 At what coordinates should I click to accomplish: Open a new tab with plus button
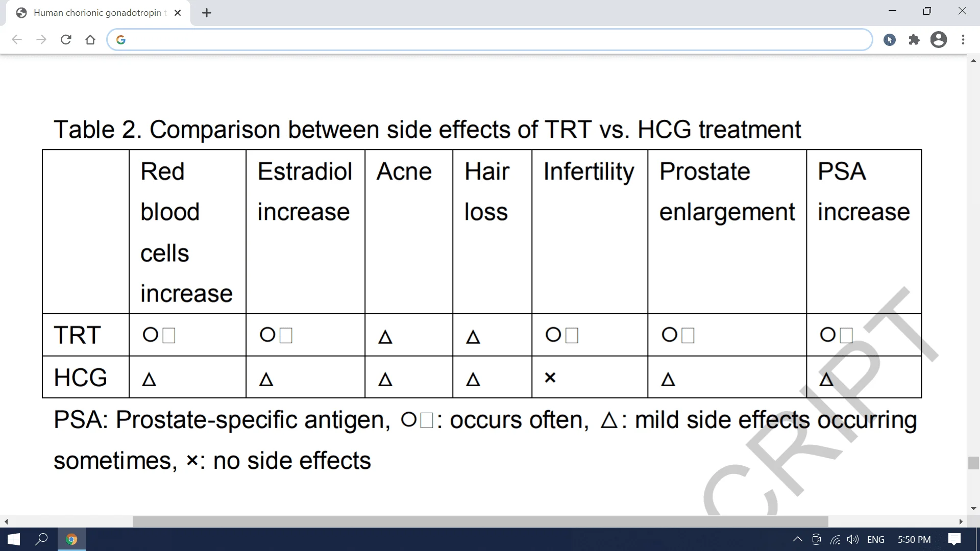pyautogui.click(x=207, y=13)
